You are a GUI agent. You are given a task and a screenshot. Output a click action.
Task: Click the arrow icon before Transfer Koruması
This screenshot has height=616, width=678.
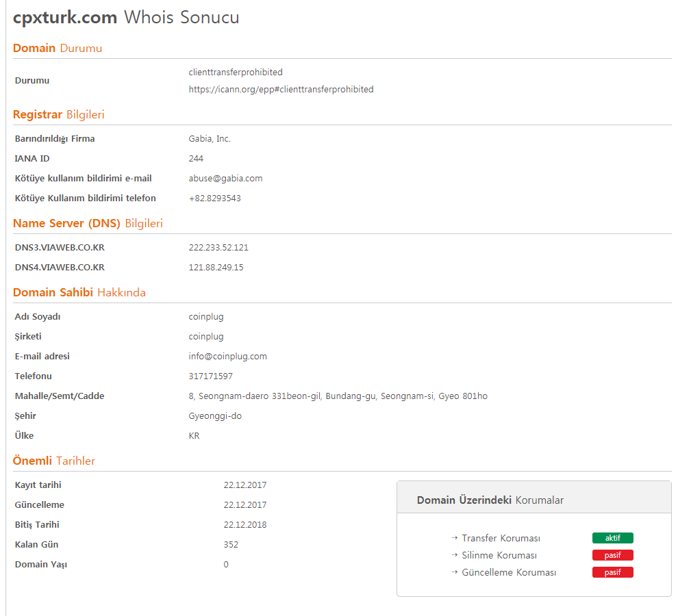point(455,538)
